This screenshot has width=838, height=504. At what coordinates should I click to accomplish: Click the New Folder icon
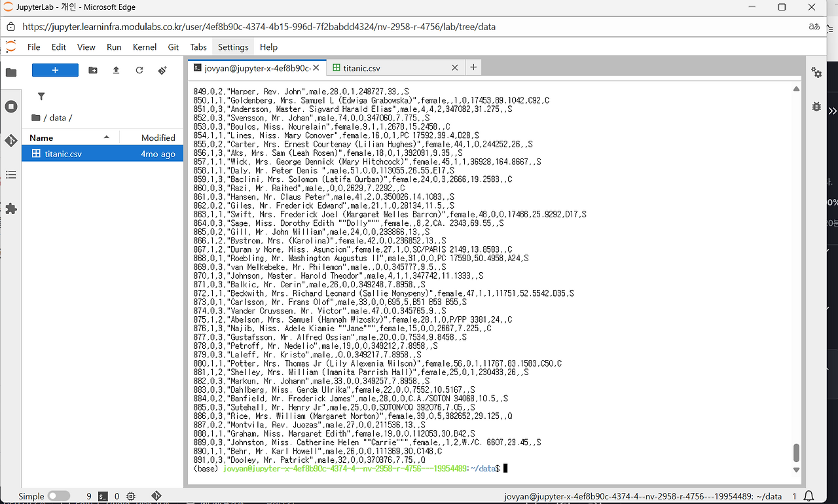point(93,70)
